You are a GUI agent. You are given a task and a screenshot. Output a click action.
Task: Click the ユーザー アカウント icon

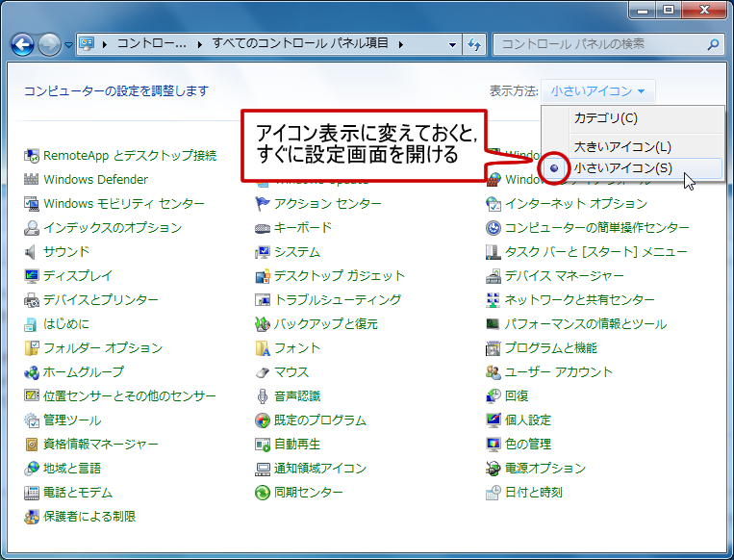click(x=494, y=372)
